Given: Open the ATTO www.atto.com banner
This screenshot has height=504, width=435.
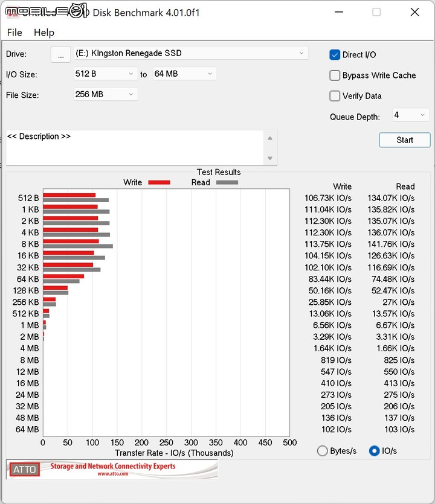Looking at the screenshot, I should (x=112, y=470).
